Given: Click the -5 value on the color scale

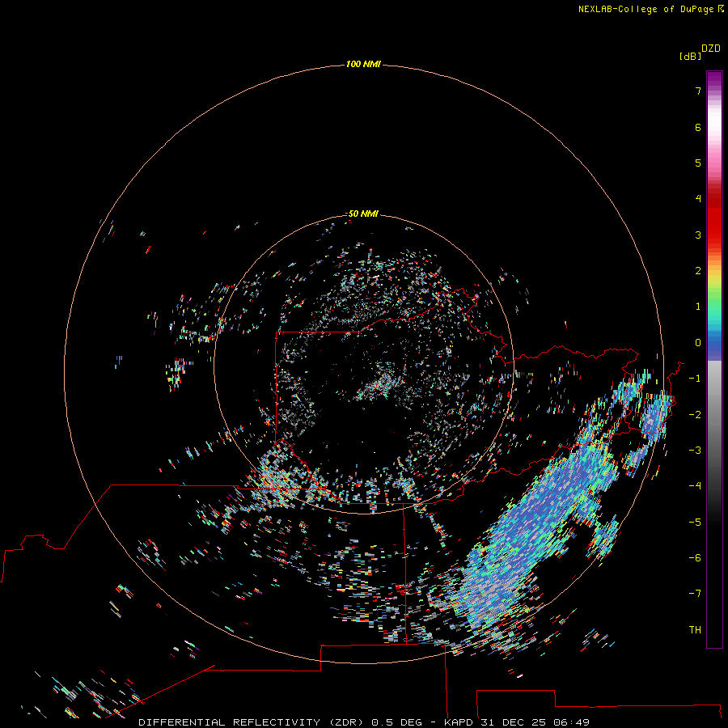Looking at the screenshot, I should [x=695, y=523].
